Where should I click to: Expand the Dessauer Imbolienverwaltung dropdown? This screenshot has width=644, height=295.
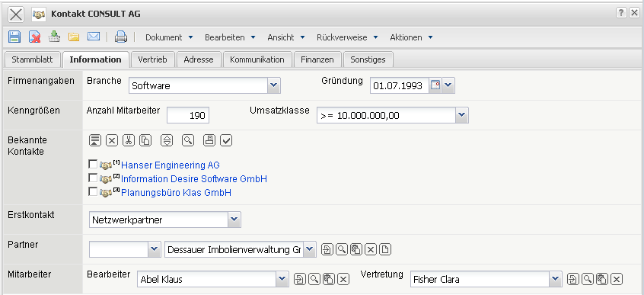pos(310,249)
